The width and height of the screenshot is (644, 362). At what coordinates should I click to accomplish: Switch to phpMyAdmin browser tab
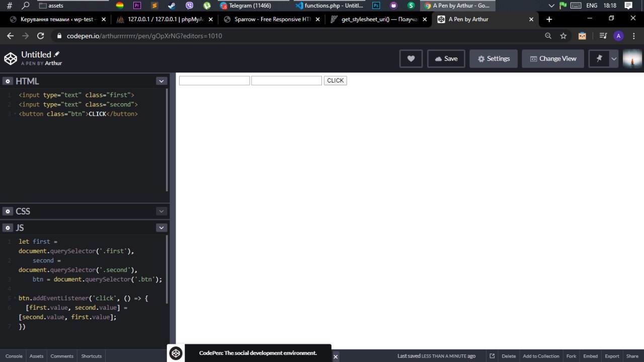165,20
